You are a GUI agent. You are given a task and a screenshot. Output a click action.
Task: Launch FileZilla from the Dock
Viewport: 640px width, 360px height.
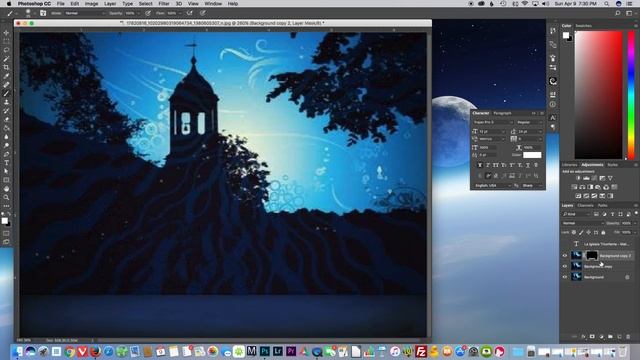tap(421, 351)
